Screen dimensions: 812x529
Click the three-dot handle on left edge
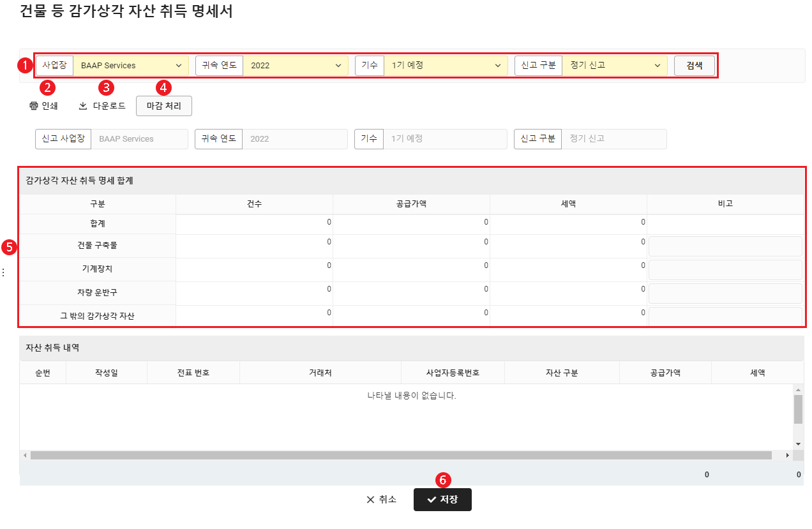point(3,272)
